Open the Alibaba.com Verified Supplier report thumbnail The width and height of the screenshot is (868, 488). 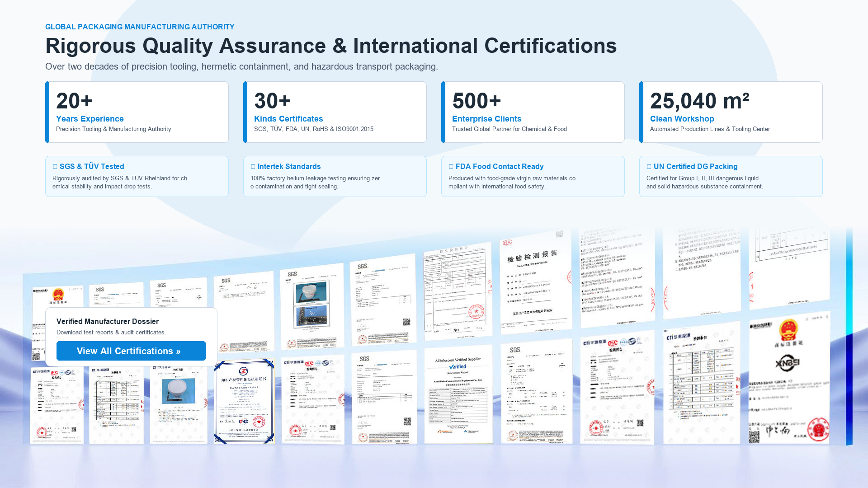[458, 394]
